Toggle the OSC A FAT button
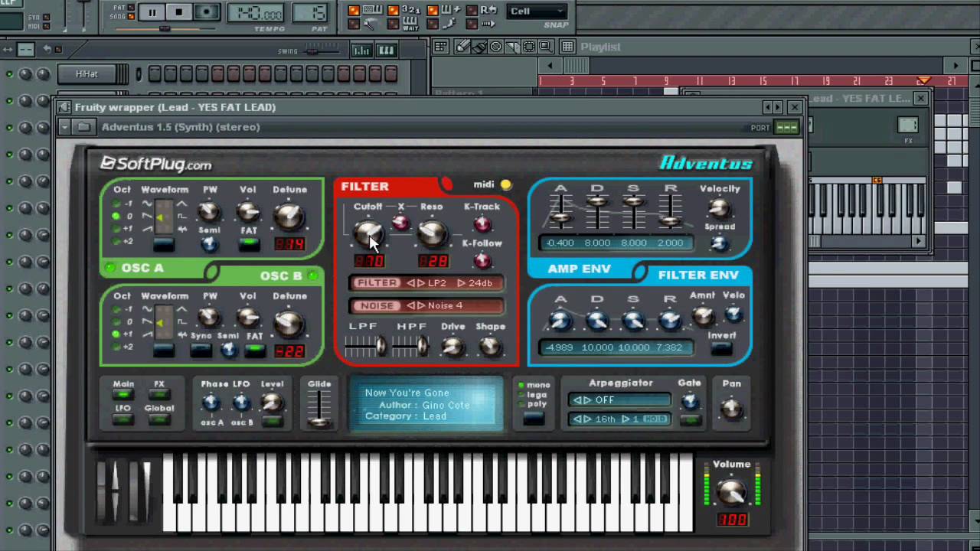980x551 pixels. [248, 244]
